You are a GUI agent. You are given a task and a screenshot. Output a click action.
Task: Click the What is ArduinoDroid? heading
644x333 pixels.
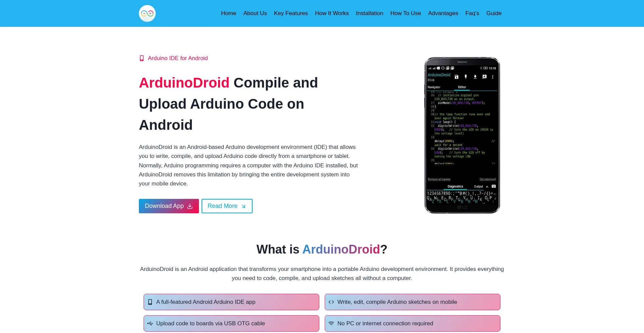click(322, 249)
